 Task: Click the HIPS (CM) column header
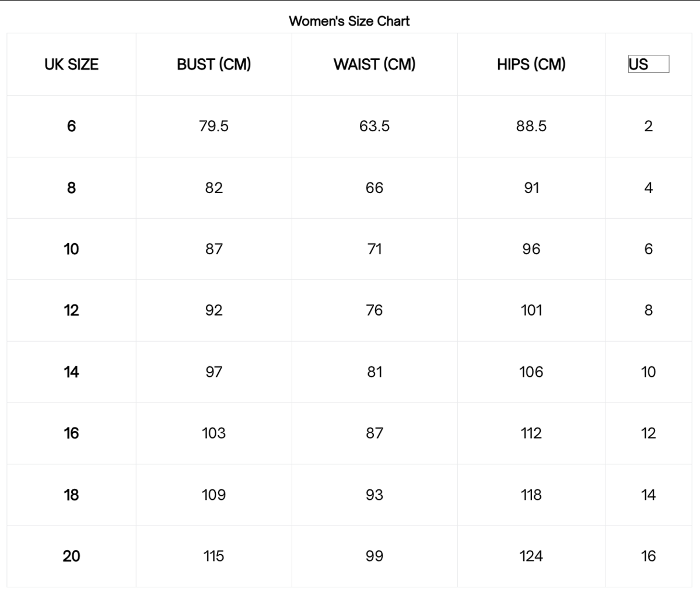click(x=531, y=64)
